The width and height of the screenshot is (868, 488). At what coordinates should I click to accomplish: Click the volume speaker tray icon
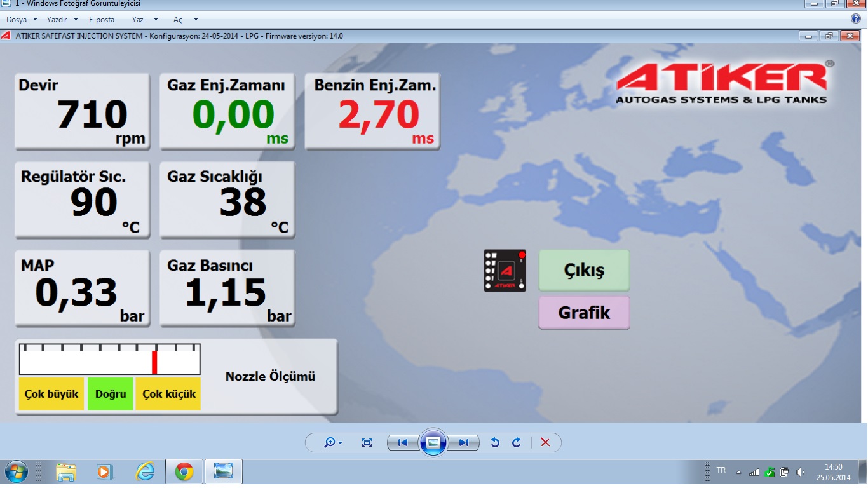(x=800, y=472)
